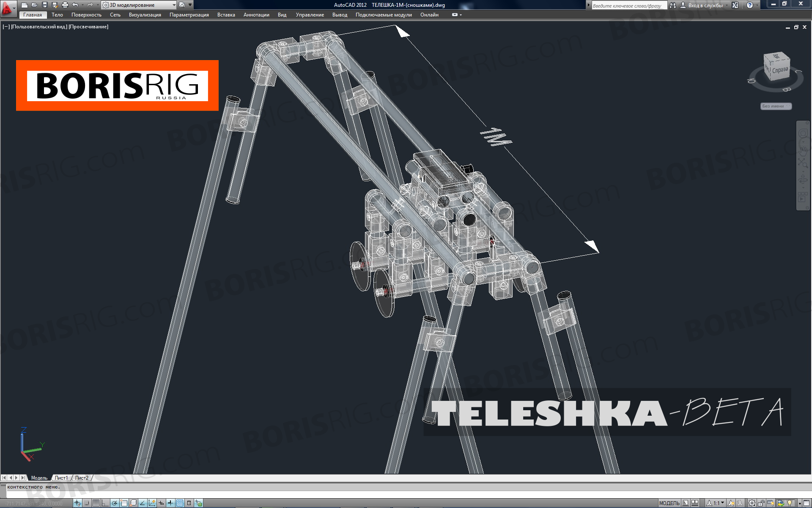812x508 pixels.
Task: Switch to the Лист2 layout tab
Action: 82,478
